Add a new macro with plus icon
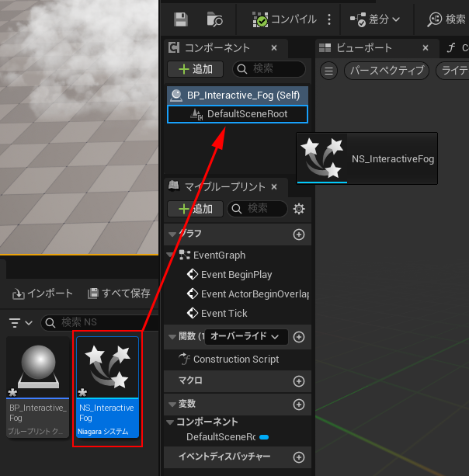The image size is (469, 476). [x=298, y=380]
